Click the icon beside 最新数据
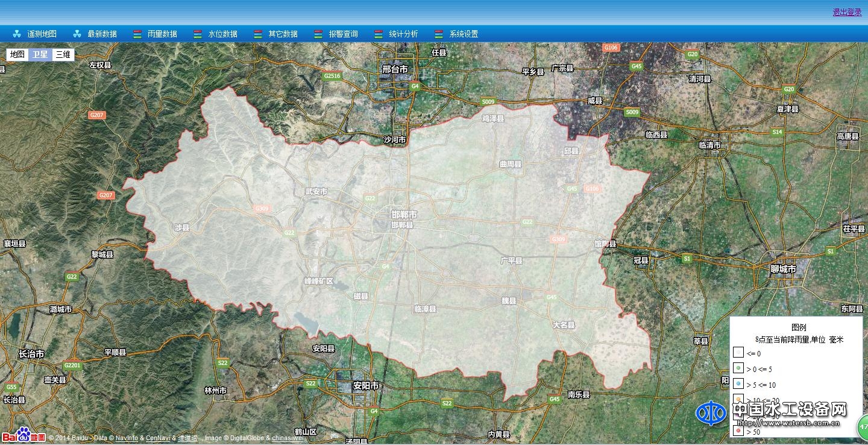868x445 pixels. click(77, 34)
